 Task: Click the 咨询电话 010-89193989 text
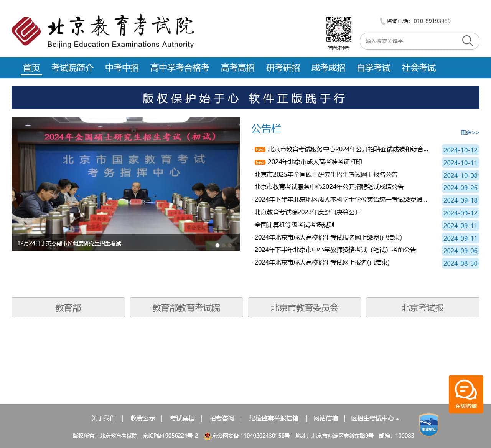pyautogui.click(x=419, y=21)
